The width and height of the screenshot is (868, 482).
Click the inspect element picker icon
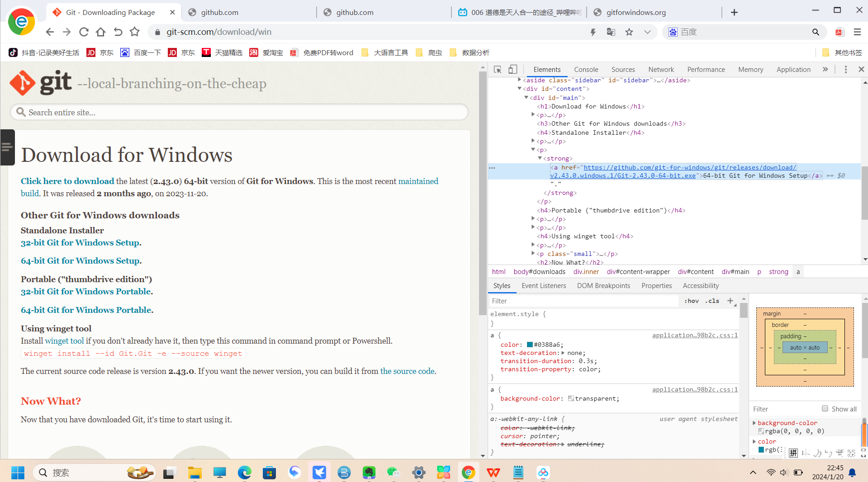point(498,70)
